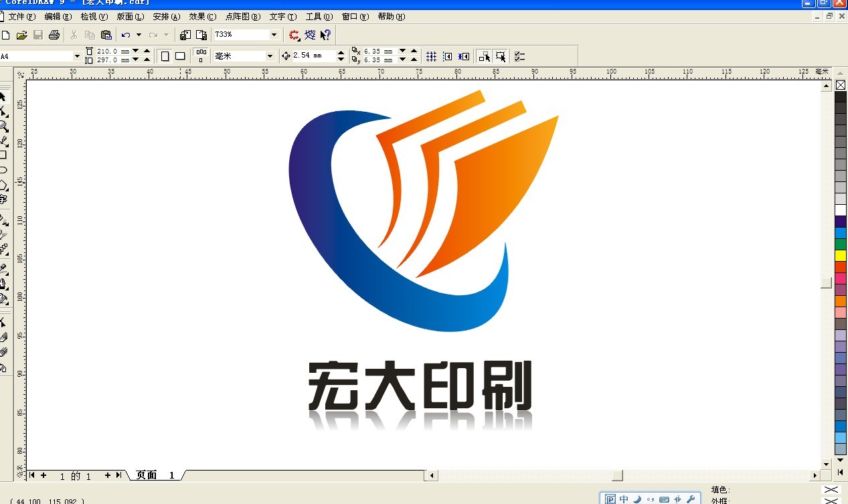
Task: Enable snap to grid on the property bar
Action: (432, 56)
